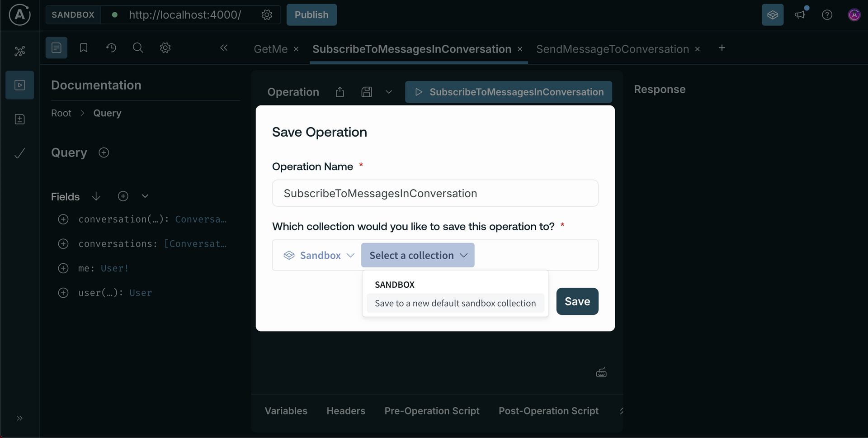Open the Sandbox graph dropdown in save dialog
Image resolution: width=868 pixels, height=438 pixels.
(x=318, y=255)
